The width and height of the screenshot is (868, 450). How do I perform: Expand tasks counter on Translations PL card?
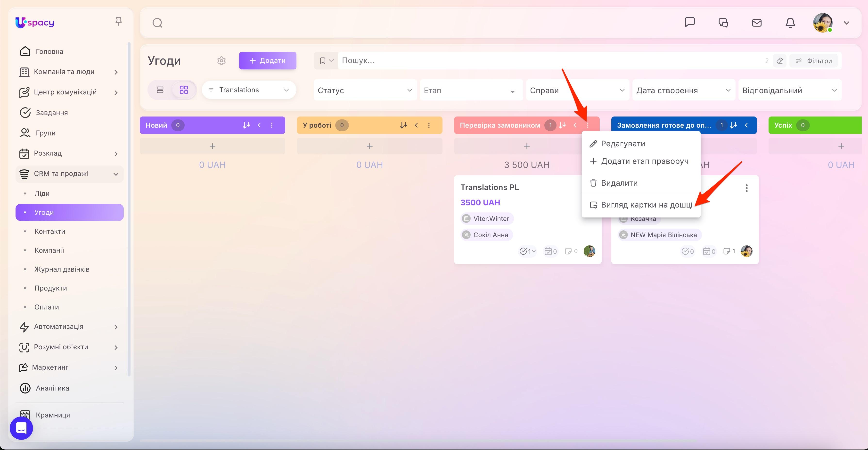click(527, 251)
